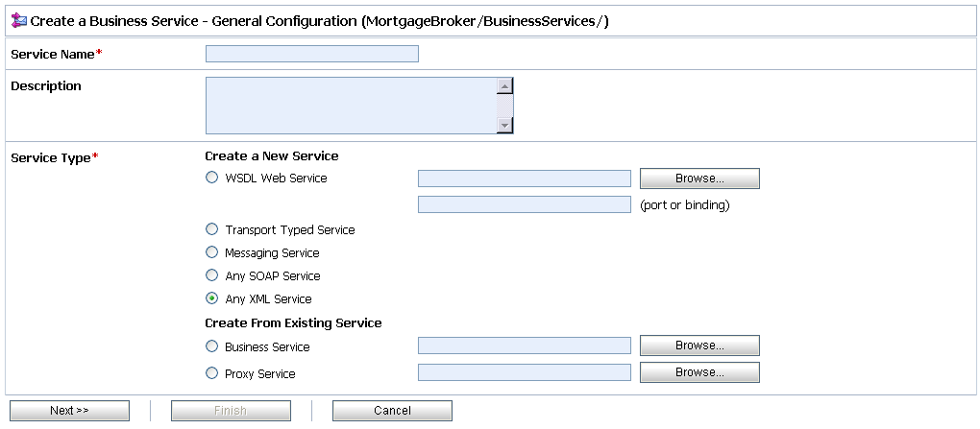
Task: Click Description scrollbar up arrow
Action: click(505, 86)
